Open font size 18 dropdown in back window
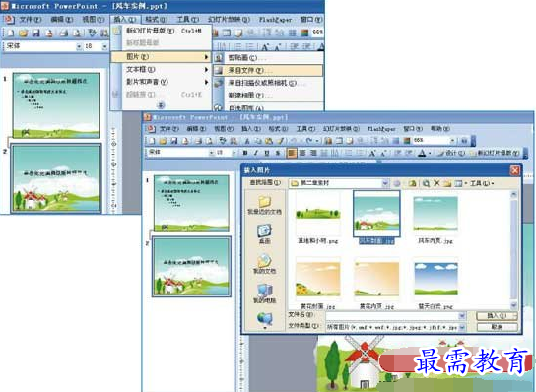 point(104,46)
